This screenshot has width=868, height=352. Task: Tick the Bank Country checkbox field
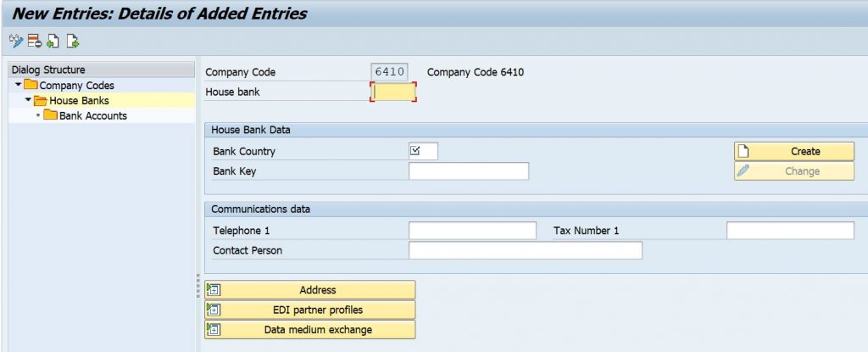[x=423, y=151]
